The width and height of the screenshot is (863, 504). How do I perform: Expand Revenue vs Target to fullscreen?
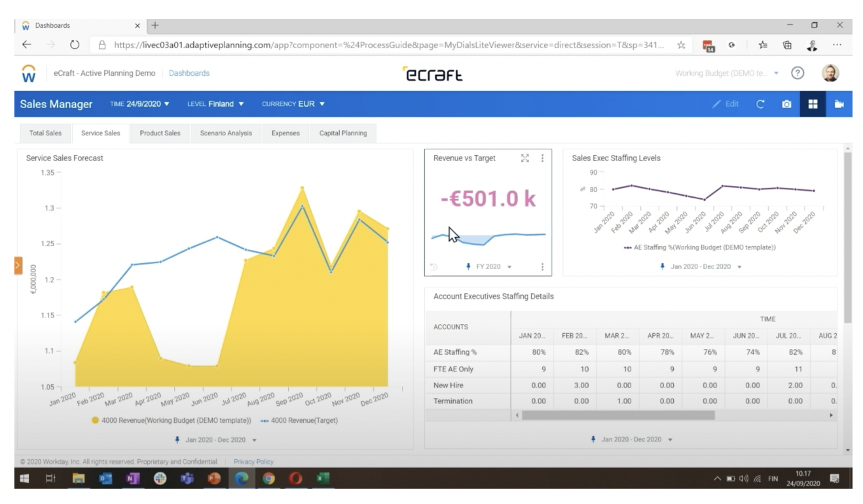tap(525, 158)
